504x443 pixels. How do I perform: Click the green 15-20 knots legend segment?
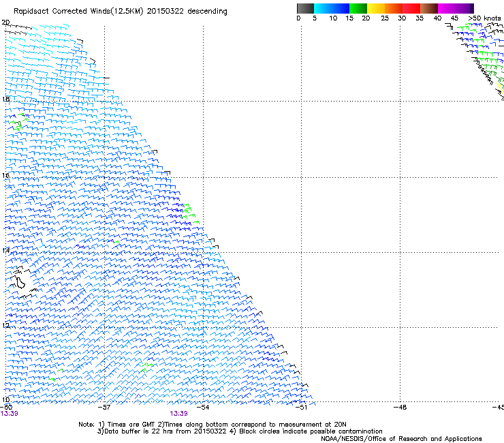358,8
